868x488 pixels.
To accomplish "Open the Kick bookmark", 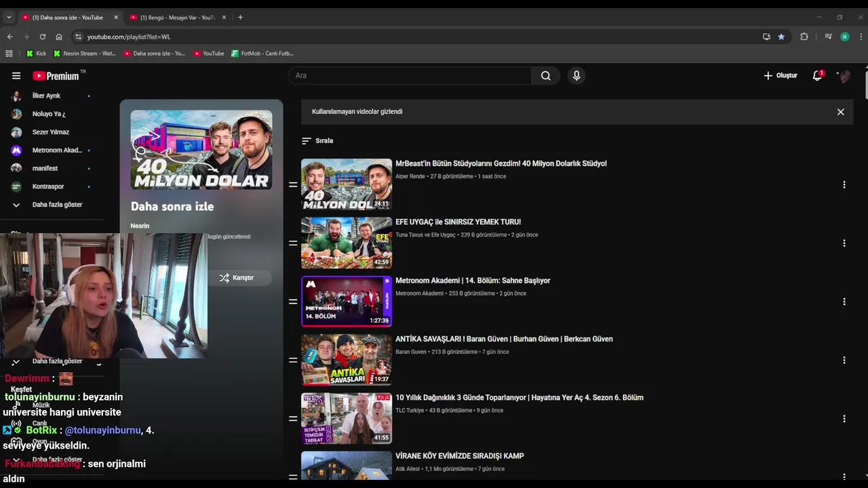I will pyautogui.click(x=37, y=54).
